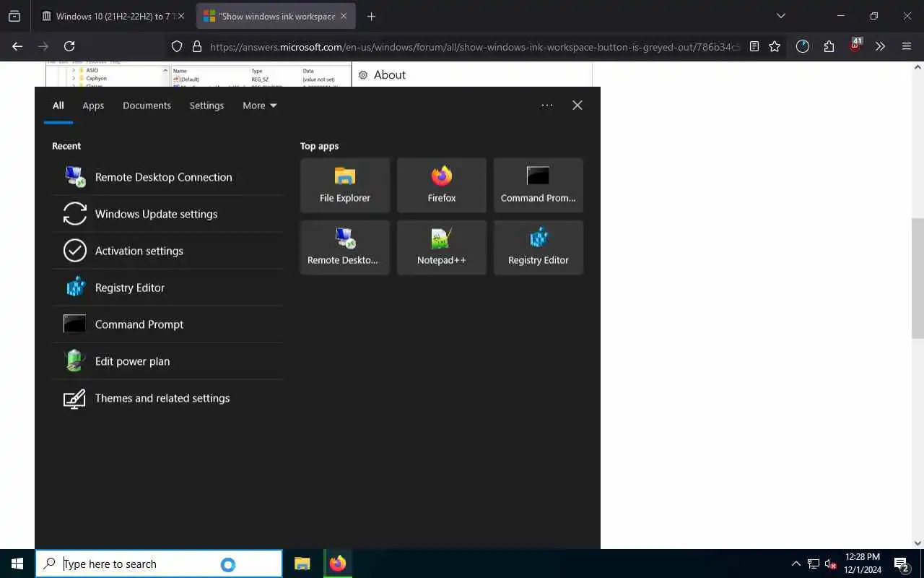Image resolution: width=924 pixels, height=578 pixels.
Task: Expand the More search filter dropdown
Action: pos(260,105)
